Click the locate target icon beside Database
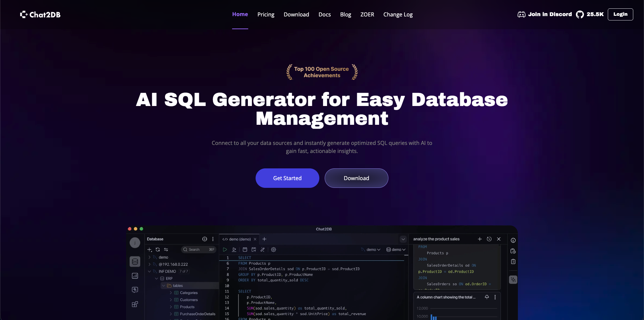The image size is (644, 320). click(205, 239)
